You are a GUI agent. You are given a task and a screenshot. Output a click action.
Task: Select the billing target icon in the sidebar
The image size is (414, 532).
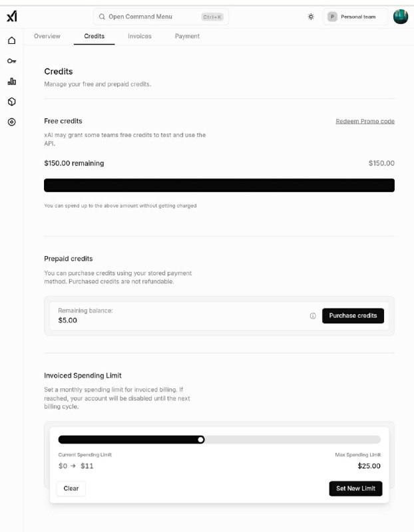[11, 122]
